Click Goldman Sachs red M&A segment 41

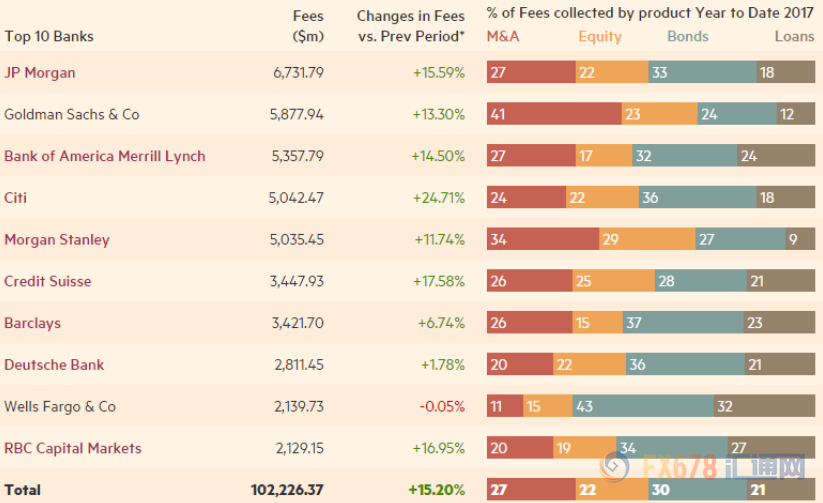point(554,114)
